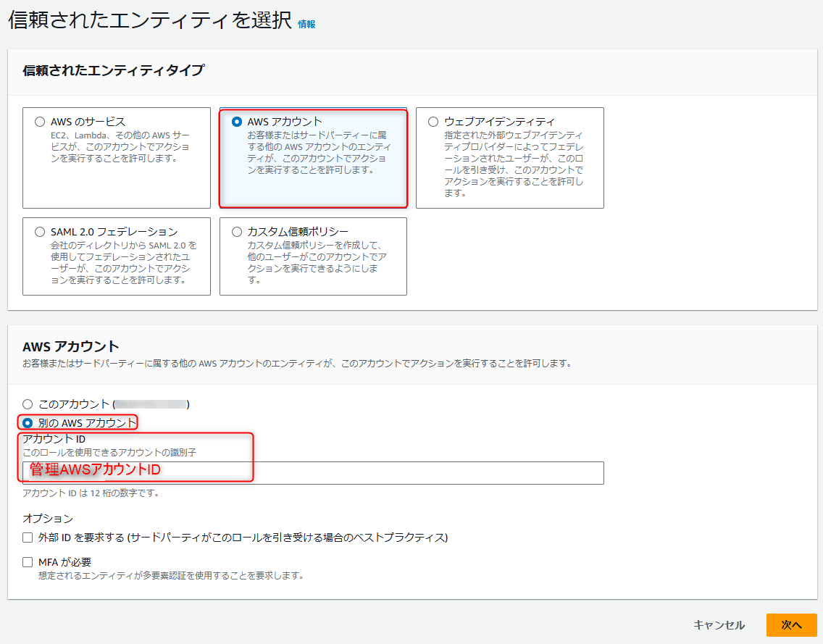The width and height of the screenshot is (823, 644).
Task: Select SAML 2.0 フェデレーション option
Action: click(x=40, y=232)
